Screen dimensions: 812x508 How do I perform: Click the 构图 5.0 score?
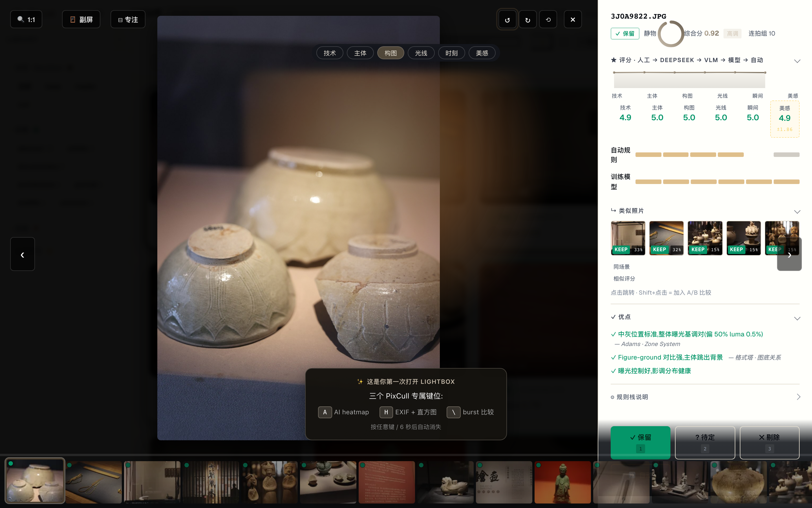point(689,113)
